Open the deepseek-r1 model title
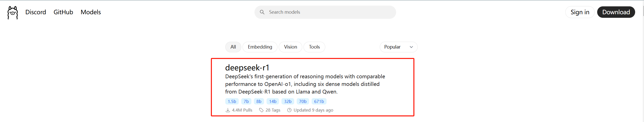644x122 pixels. click(x=247, y=68)
